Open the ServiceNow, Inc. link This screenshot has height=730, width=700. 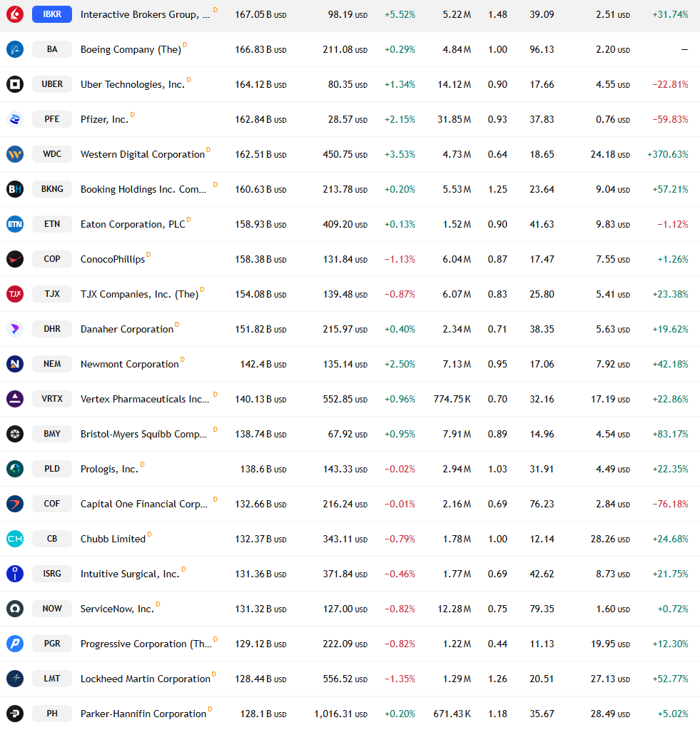[117, 609]
